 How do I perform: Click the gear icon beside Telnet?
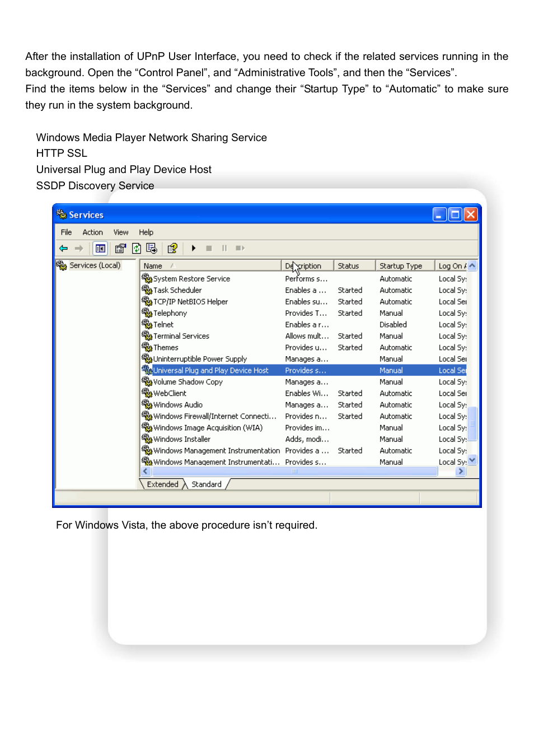(147, 324)
